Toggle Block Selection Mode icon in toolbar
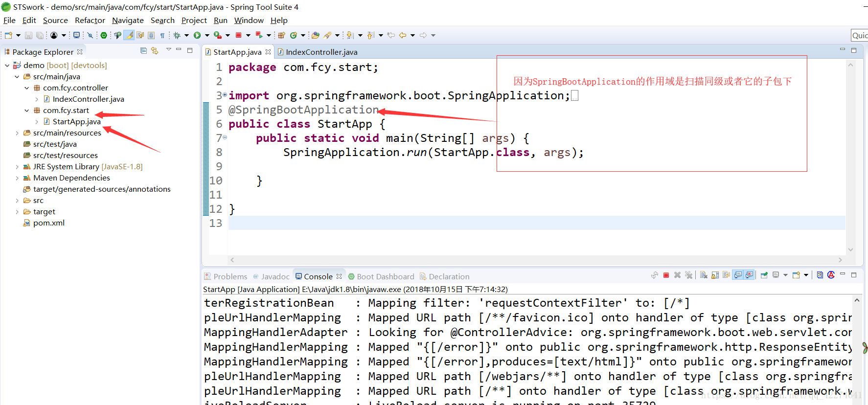Viewport: 868px width, 405px height. [x=151, y=35]
